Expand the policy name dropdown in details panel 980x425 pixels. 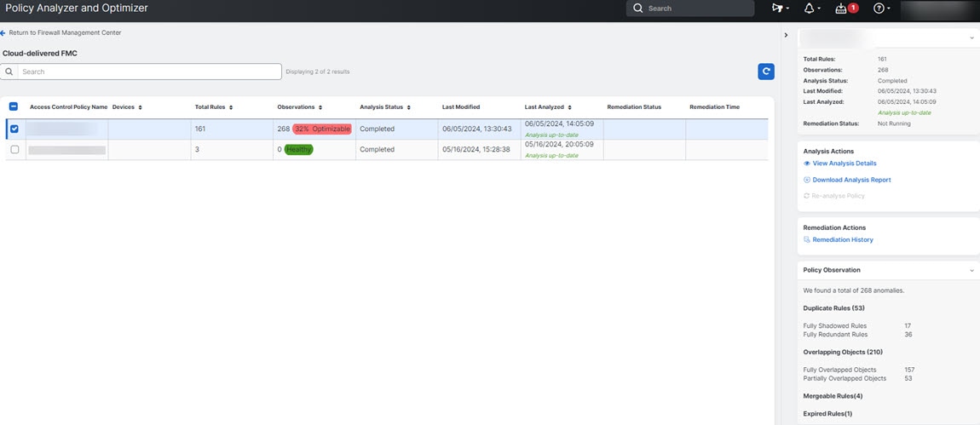[x=971, y=38]
